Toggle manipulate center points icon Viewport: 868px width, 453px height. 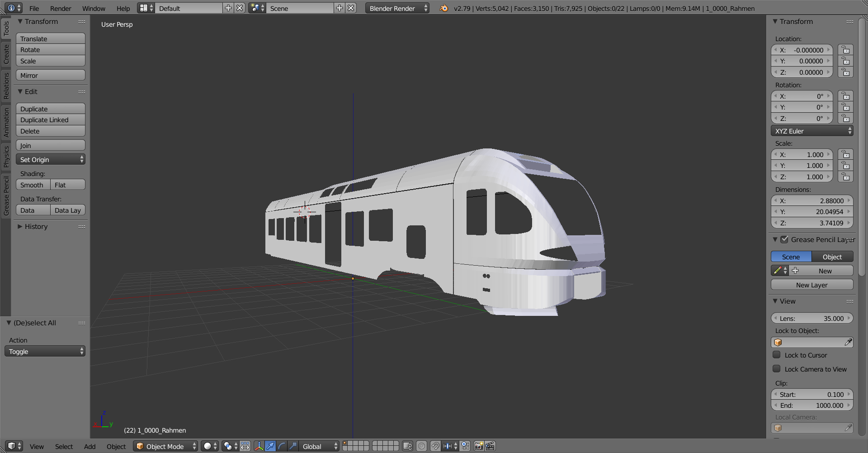245,446
